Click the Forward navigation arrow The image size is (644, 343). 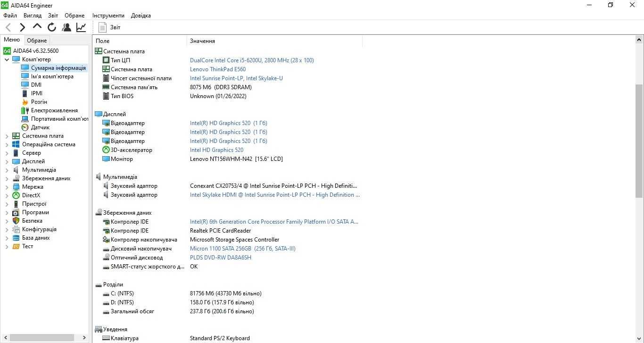pyautogui.click(x=23, y=27)
